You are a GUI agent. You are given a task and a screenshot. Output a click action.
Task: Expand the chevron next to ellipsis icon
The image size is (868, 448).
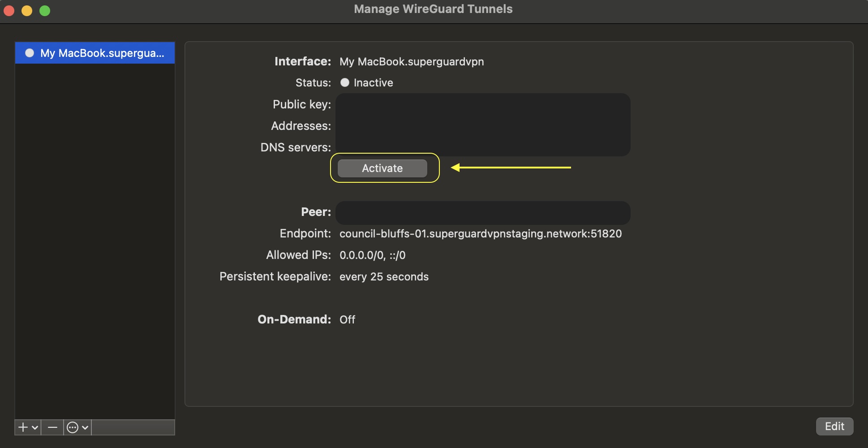pyautogui.click(x=85, y=428)
